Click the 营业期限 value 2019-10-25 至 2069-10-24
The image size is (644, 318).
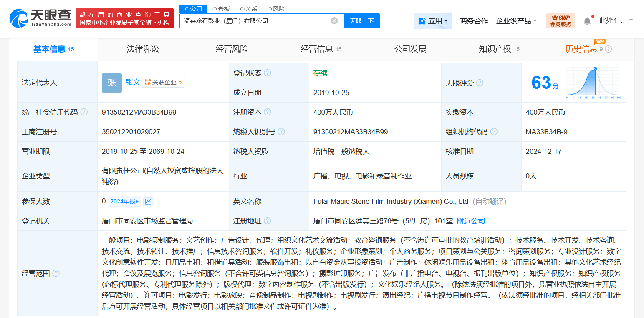pos(143,151)
